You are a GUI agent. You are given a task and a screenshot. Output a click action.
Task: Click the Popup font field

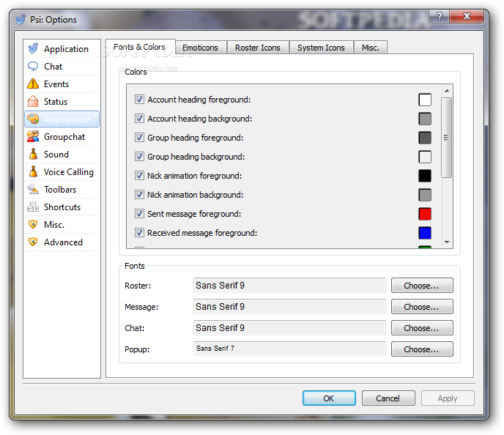coord(289,349)
